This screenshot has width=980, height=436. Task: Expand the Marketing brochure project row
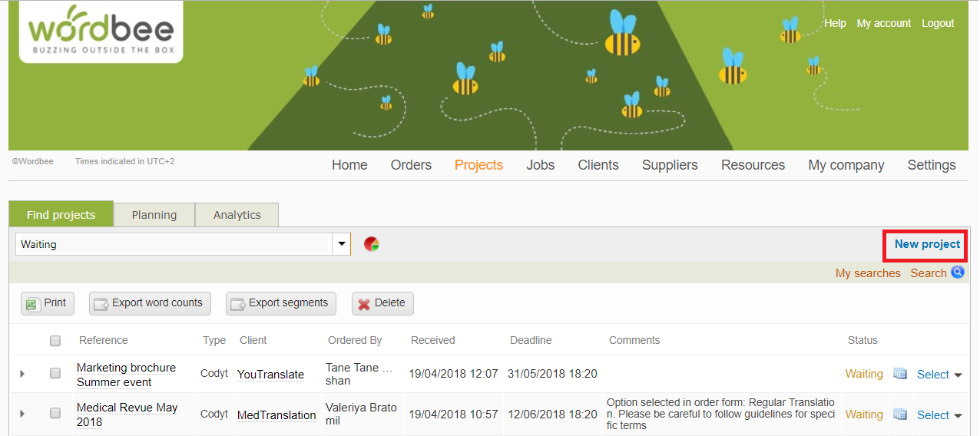[x=22, y=374]
